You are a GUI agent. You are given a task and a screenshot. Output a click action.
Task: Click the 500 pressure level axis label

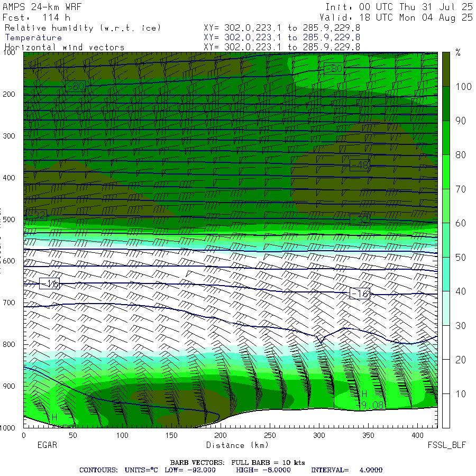9,219
